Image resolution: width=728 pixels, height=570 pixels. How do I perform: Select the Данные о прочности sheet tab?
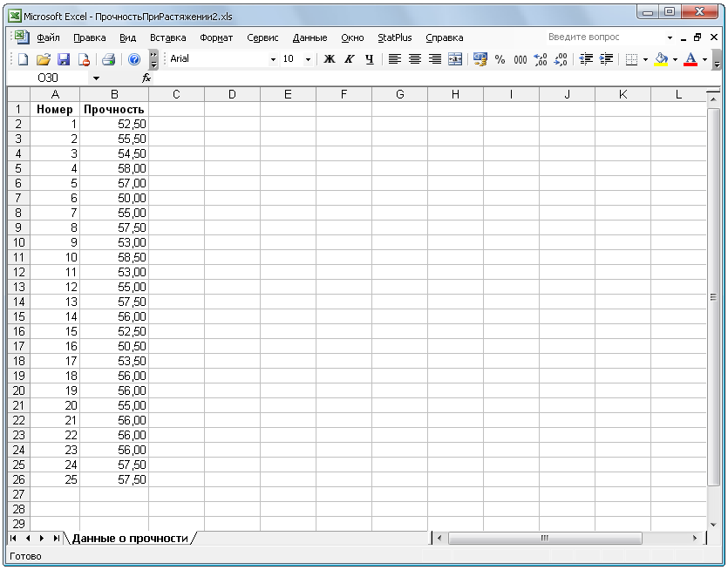pos(130,539)
